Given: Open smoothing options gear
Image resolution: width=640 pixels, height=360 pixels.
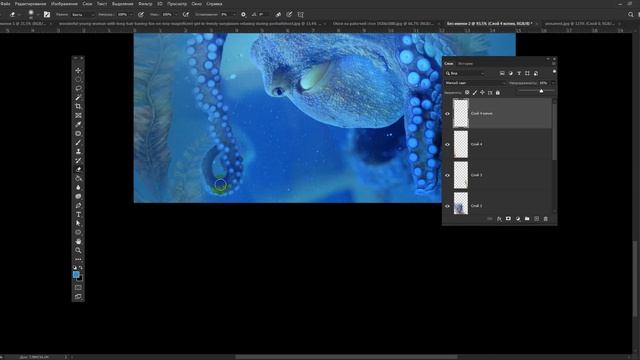Looking at the screenshot, I should pyautogui.click(x=243, y=14).
